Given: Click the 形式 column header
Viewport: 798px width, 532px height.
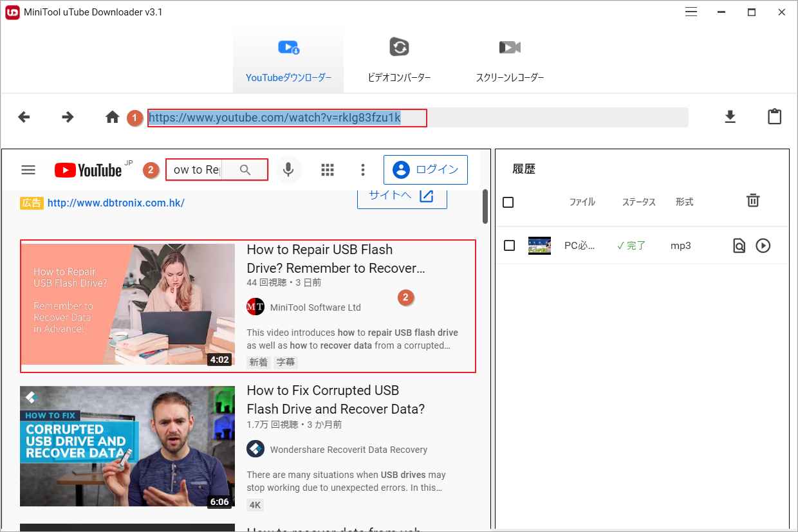Looking at the screenshot, I should pyautogui.click(x=685, y=202).
